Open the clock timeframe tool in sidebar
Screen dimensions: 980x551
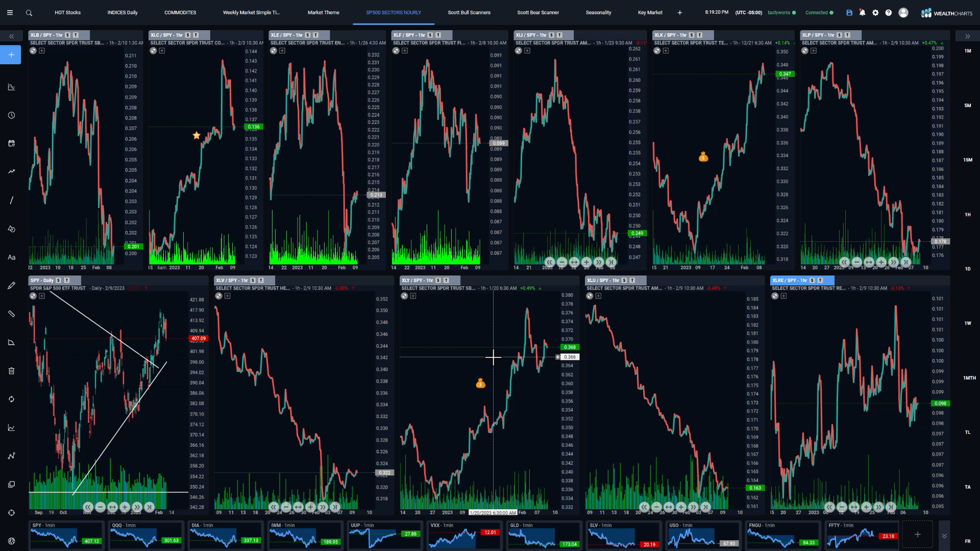coord(11,115)
